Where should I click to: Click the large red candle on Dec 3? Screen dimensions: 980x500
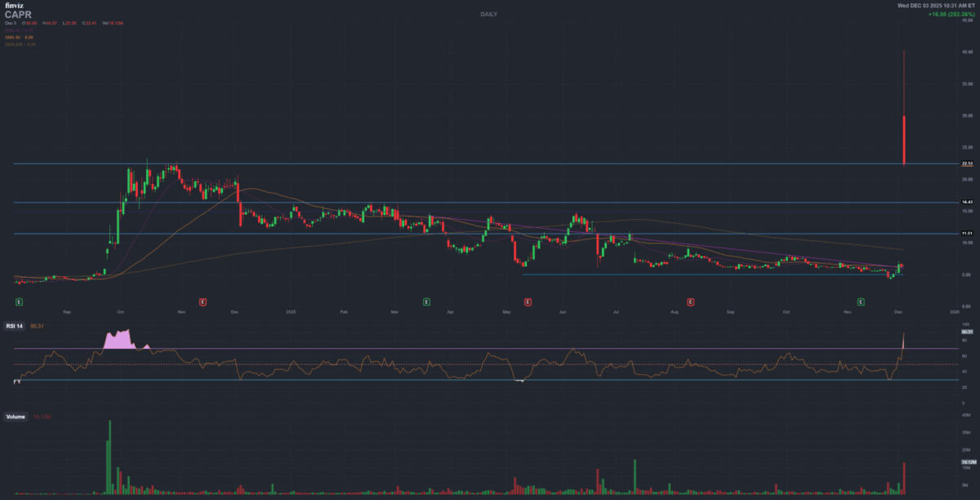coord(904,139)
